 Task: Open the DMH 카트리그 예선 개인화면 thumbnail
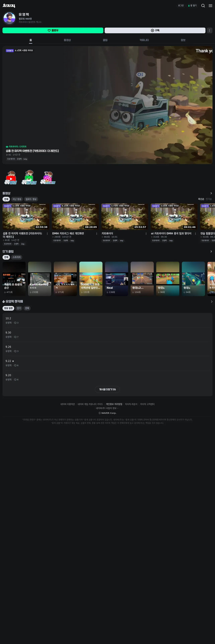click(75, 217)
